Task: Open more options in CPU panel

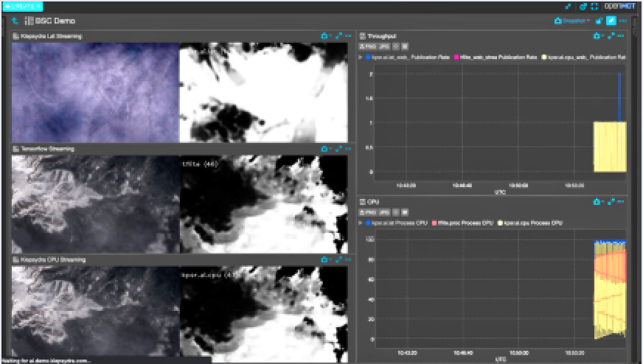Action: pyautogui.click(x=621, y=202)
